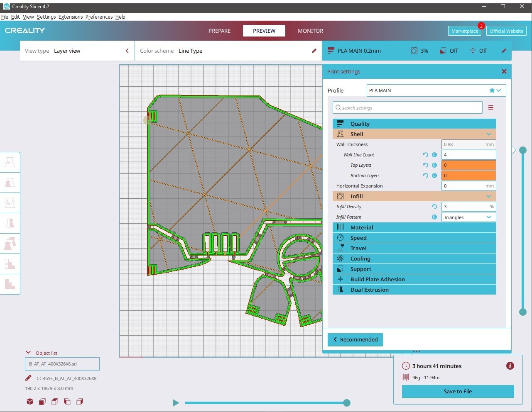This screenshot has width=532, height=412.
Task: Open the Profile PLA MAIN dropdown
Action: [436, 90]
